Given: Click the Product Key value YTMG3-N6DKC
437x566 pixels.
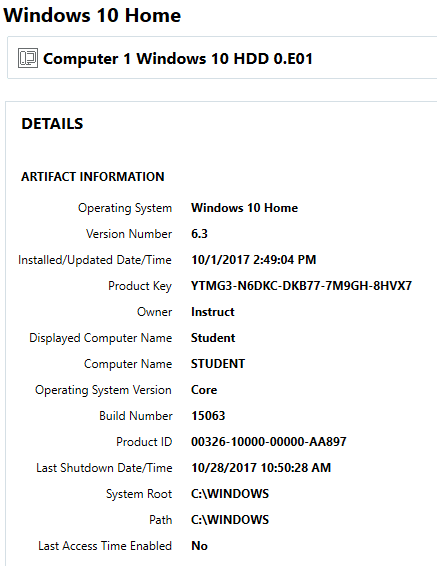Looking at the screenshot, I should [x=301, y=286].
